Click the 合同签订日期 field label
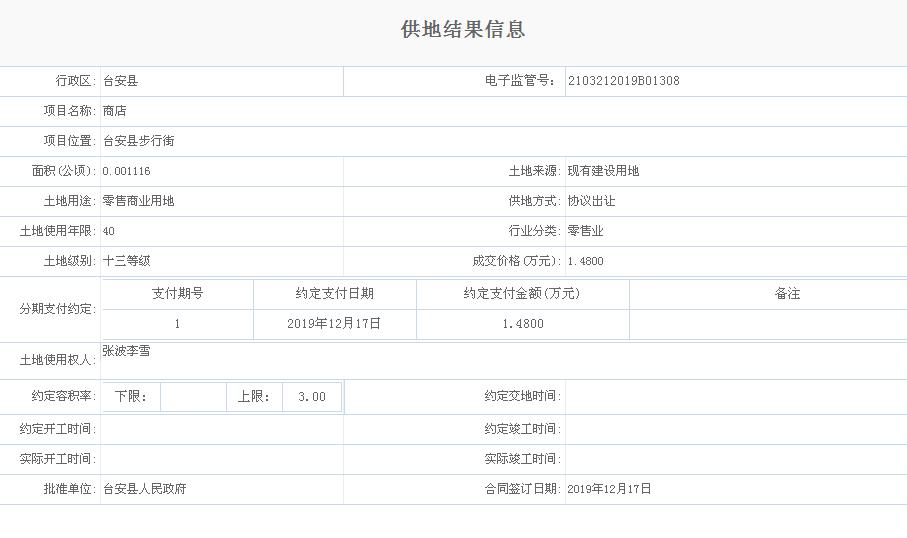 click(523, 489)
